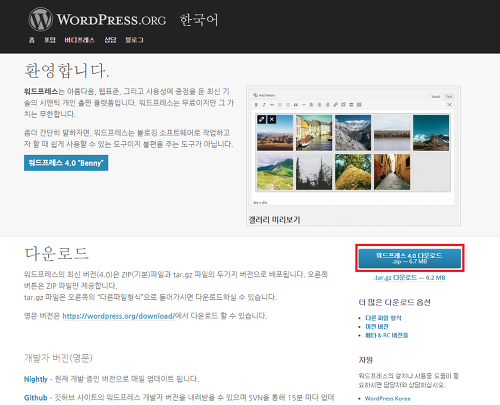Click the Insert link chain icon
Viewport: 500px width, 405px height.
(x=335, y=105)
